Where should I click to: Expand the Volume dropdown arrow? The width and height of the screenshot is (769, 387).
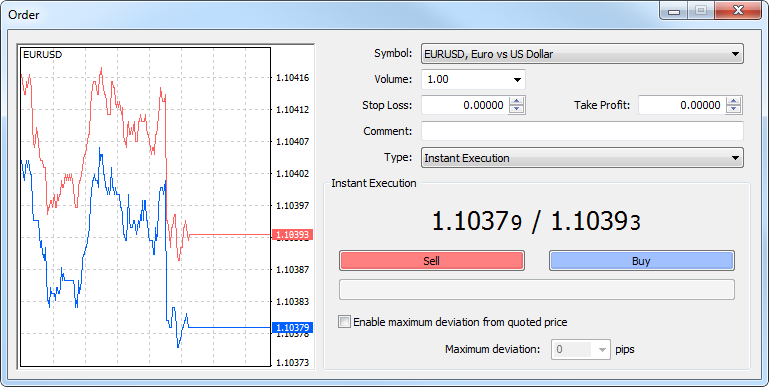coord(517,79)
